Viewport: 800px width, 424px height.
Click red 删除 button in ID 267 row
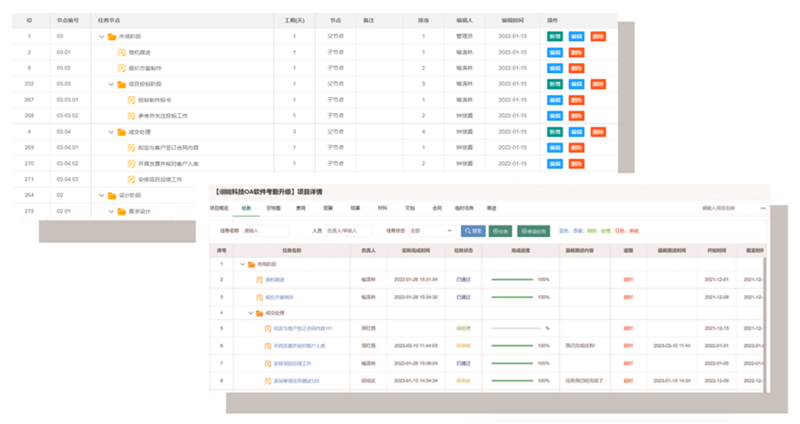click(x=577, y=100)
